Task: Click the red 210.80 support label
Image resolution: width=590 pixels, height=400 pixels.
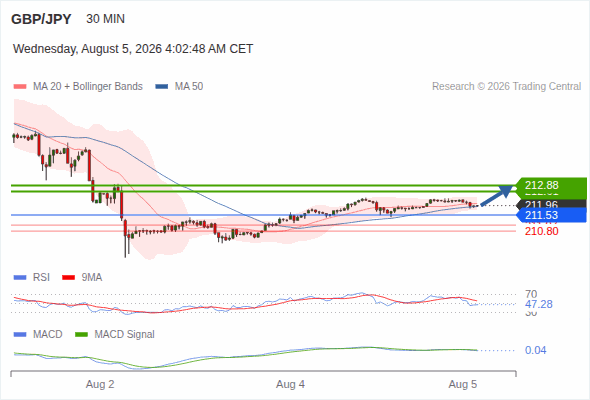Action: (x=541, y=231)
